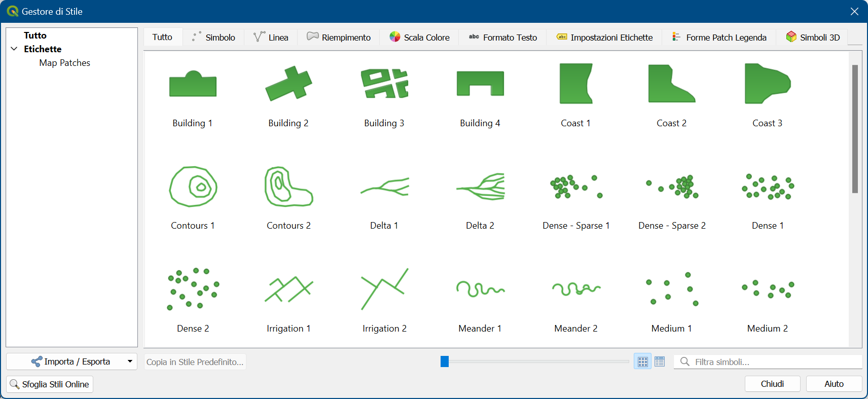Select the Contours 2 patch shape
Image resolution: width=868 pixels, height=399 pixels.
click(288, 198)
